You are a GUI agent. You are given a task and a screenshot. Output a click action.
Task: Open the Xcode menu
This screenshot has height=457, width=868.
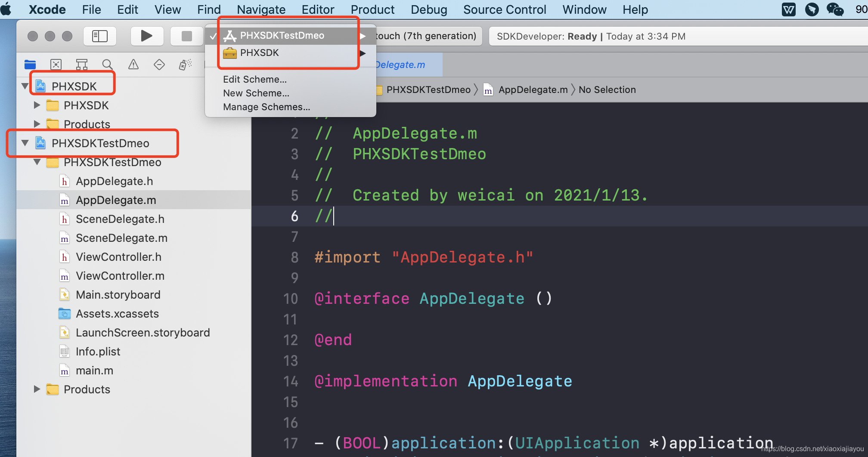coord(47,9)
